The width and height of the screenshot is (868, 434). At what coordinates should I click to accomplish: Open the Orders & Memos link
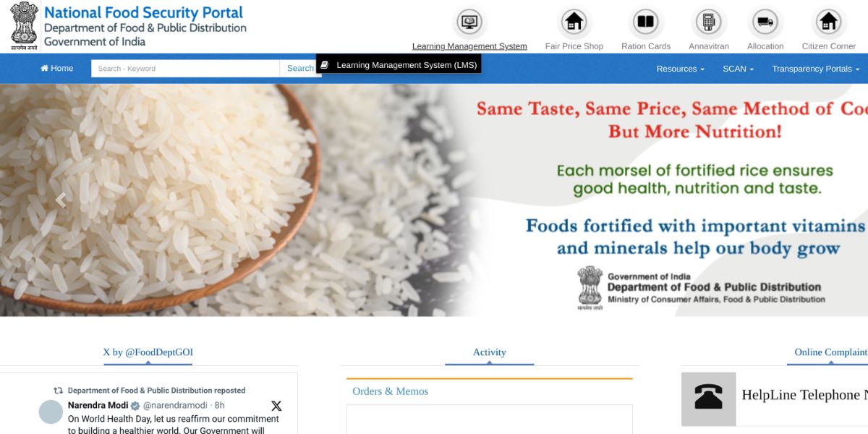pos(391,391)
